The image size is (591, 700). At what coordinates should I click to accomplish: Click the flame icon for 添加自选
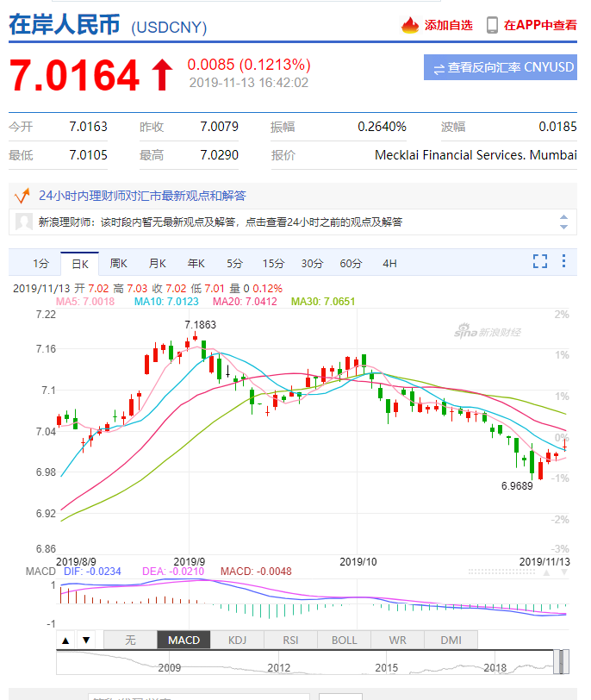click(409, 25)
